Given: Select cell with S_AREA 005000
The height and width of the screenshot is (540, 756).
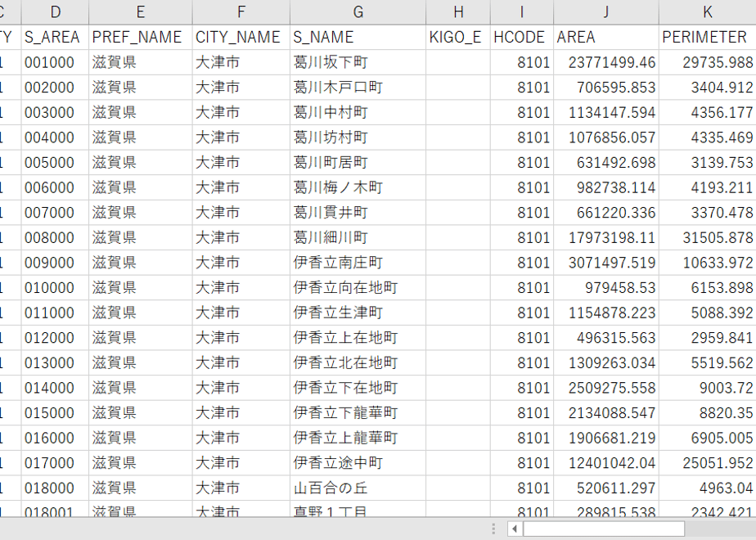Looking at the screenshot, I should click(x=55, y=163).
